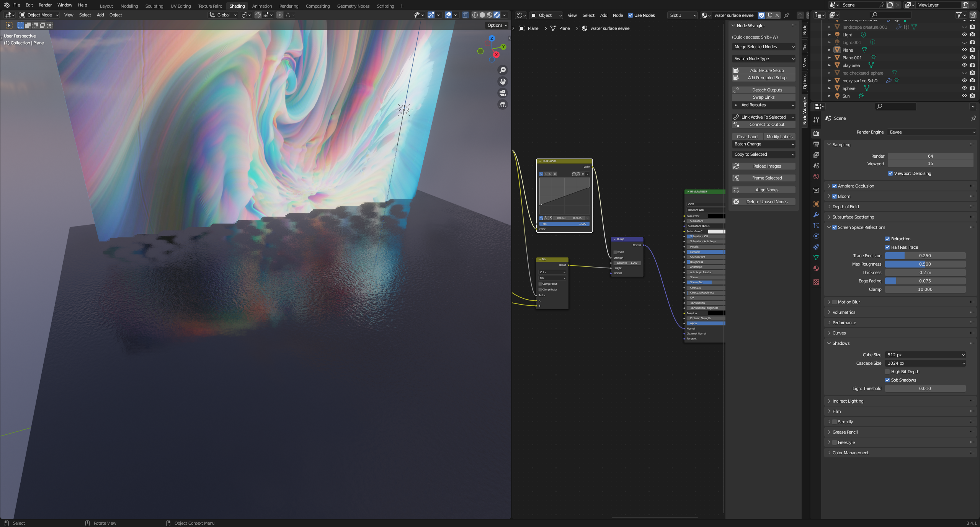
Task: Uncheck Refraction option
Action: (887, 239)
